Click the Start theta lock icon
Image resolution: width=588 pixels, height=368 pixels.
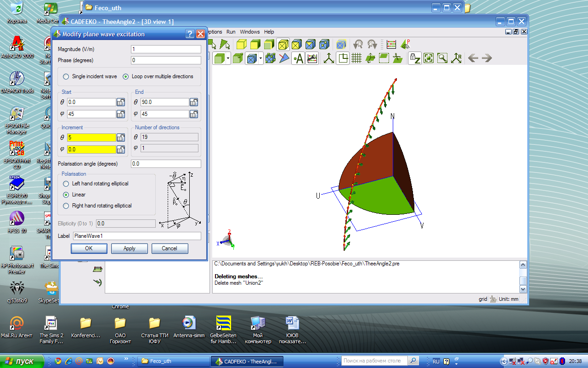[120, 102]
